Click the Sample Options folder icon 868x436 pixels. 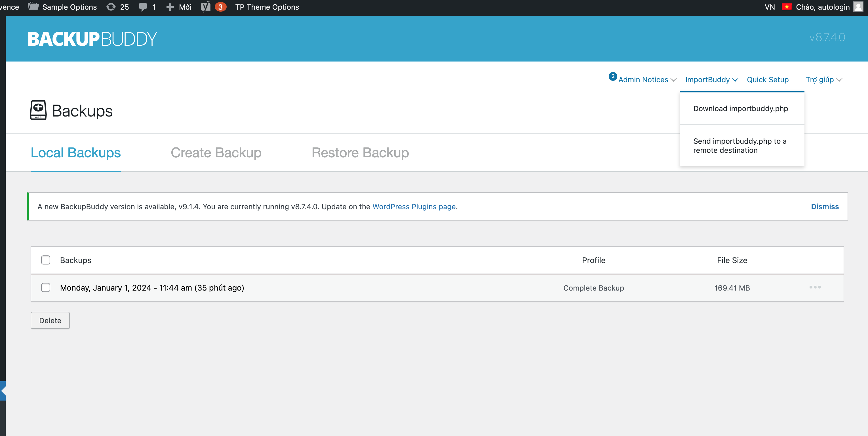click(33, 7)
